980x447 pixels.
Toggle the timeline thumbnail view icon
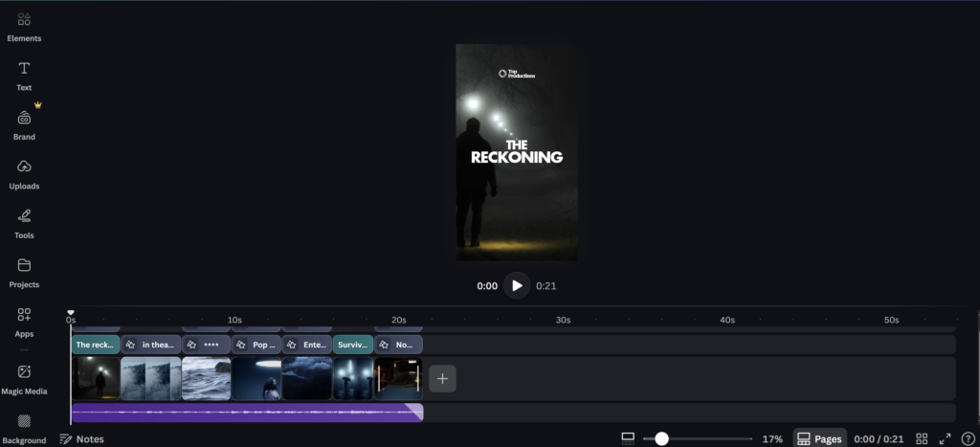point(628,439)
